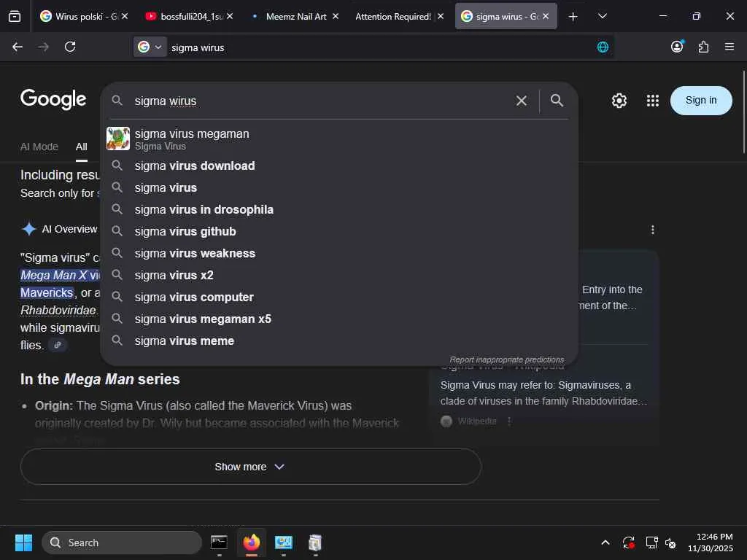Click 'Report inappropriate predictions' link
Screen dimensions: 747x560
[x=507, y=359]
